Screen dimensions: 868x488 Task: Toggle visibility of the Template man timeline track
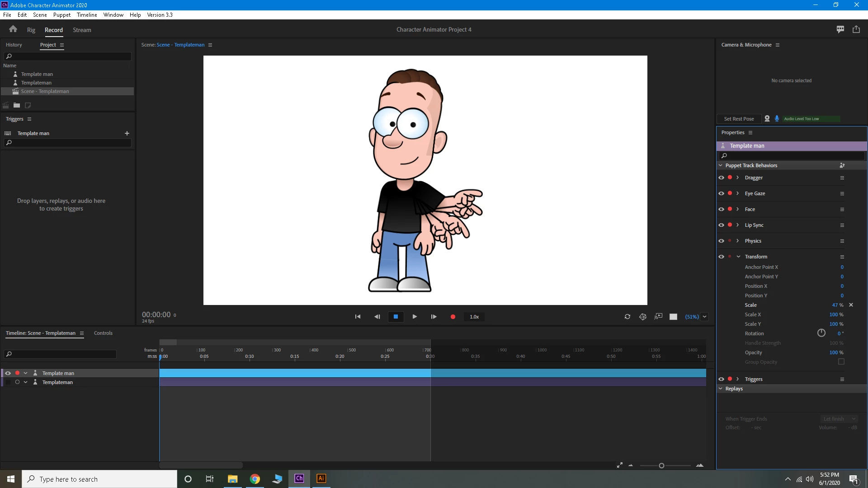point(8,373)
